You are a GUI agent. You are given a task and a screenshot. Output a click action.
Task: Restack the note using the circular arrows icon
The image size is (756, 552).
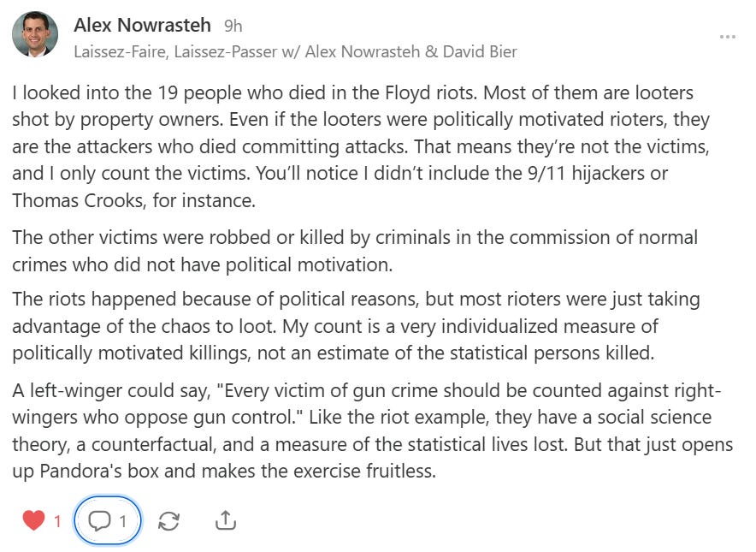coord(169,520)
